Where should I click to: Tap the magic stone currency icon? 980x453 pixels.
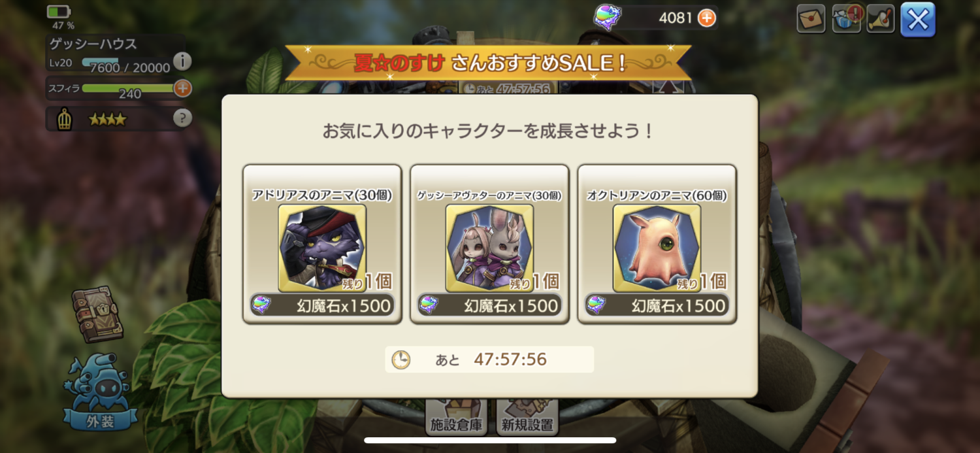point(608,17)
